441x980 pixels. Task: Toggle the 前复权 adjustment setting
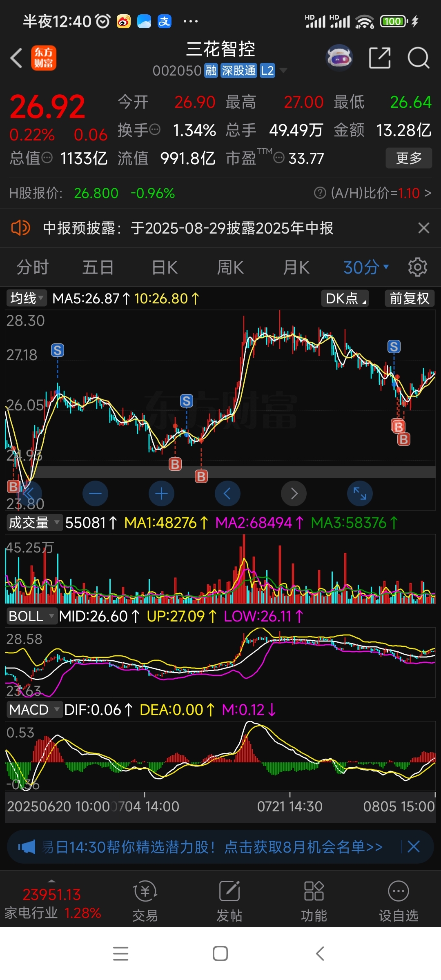tap(410, 298)
